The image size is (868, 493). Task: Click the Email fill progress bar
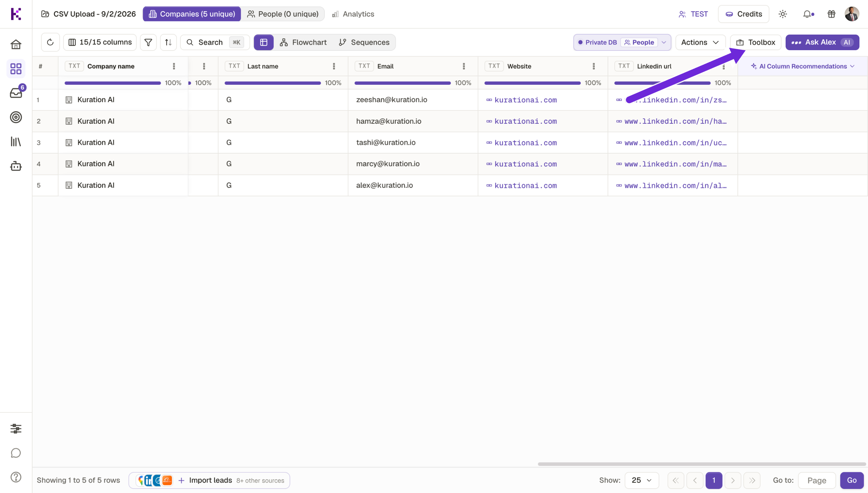402,83
